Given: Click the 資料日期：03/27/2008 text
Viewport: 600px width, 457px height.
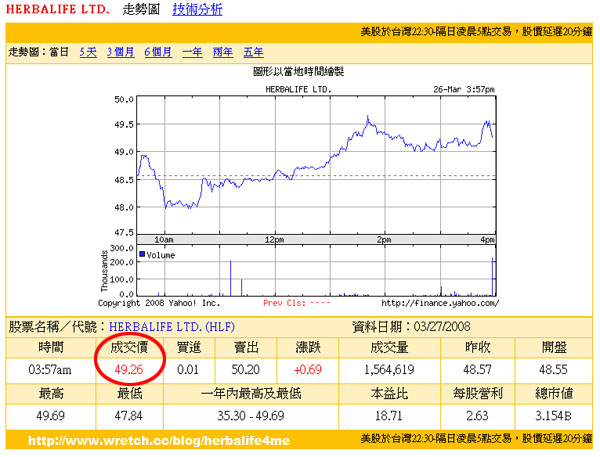Looking at the screenshot, I should pos(411,327).
